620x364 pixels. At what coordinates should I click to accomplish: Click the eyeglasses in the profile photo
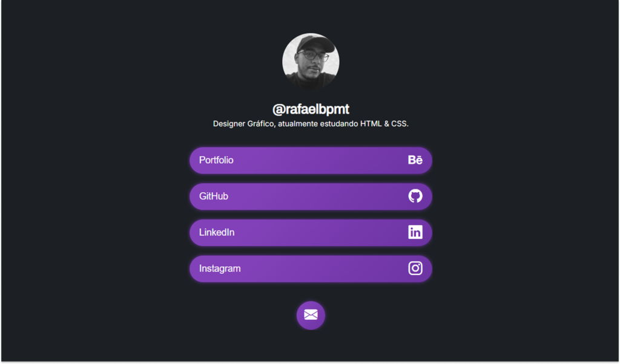point(313,55)
